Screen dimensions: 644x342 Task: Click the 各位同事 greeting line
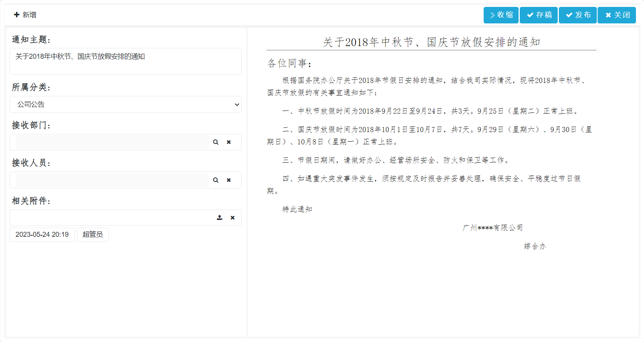click(290, 63)
